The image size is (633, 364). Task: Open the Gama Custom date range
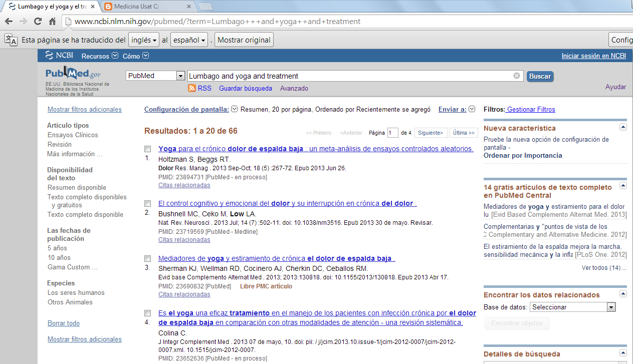(73, 267)
